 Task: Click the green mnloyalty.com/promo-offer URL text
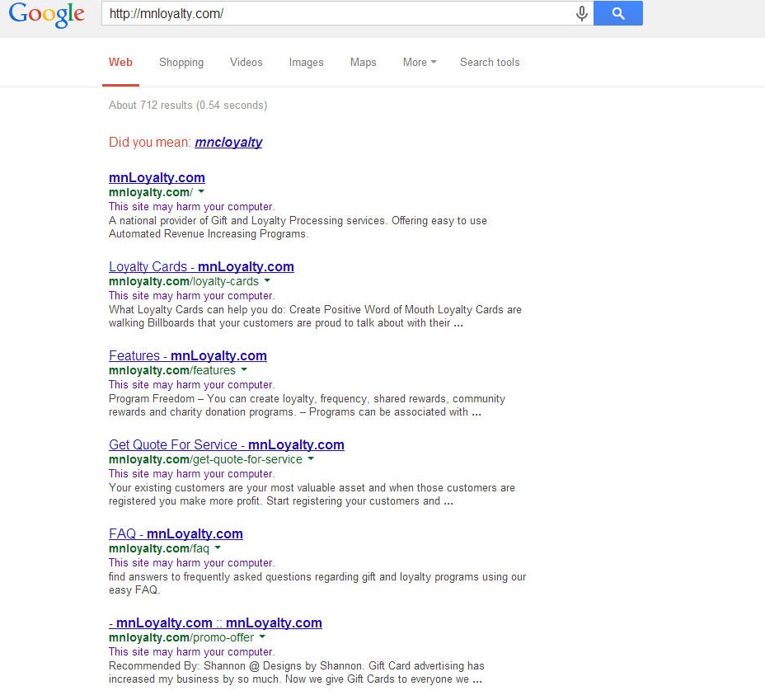[181, 637]
